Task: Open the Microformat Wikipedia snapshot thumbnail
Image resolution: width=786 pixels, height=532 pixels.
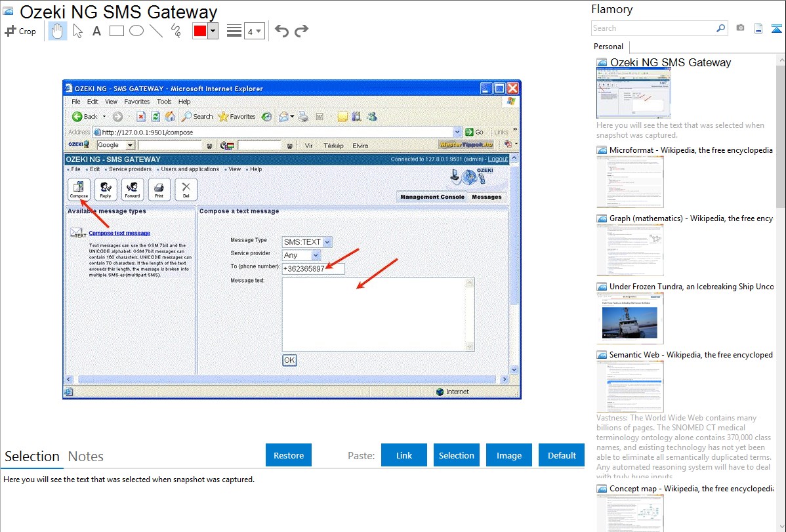Action: (x=630, y=182)
